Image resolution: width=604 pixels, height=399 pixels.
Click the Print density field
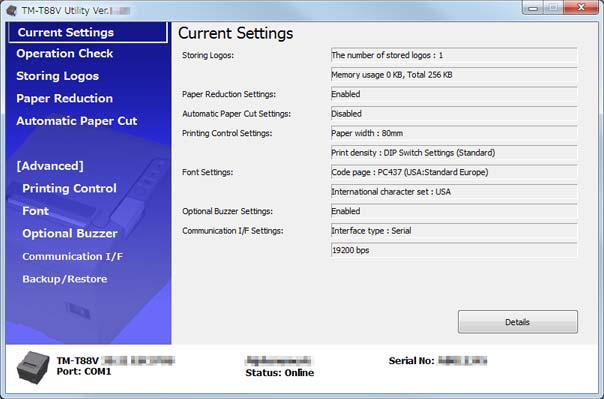[454, 153]
